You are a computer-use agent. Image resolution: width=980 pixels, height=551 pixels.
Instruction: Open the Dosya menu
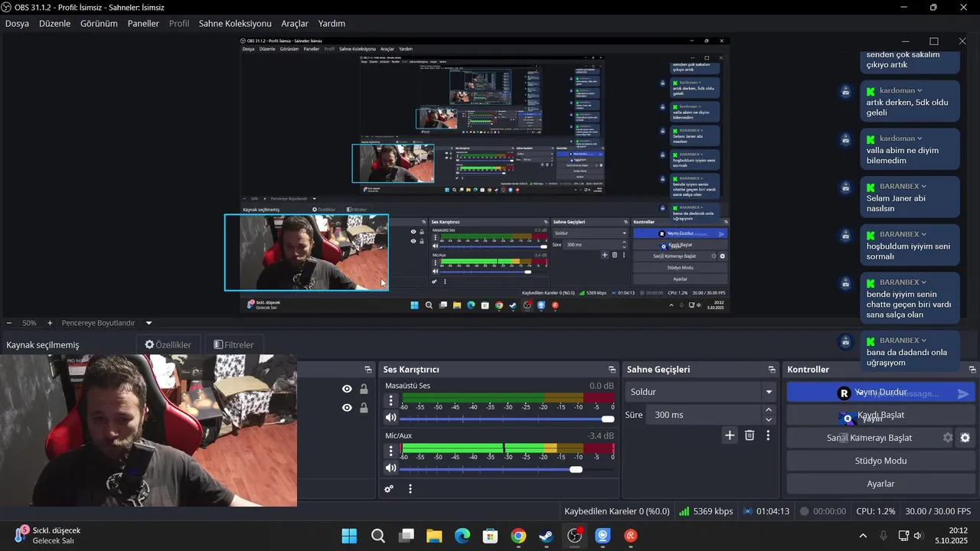pyautogui.click(x=17, y=23)
